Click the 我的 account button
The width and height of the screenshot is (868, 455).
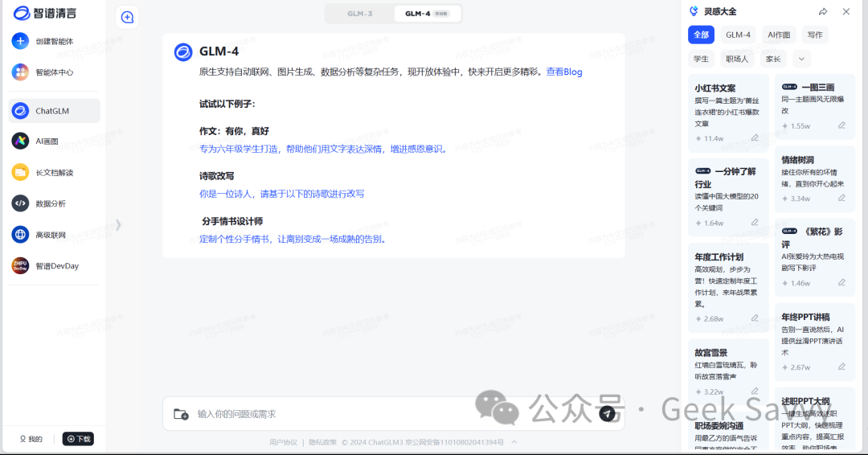(31, 439)
